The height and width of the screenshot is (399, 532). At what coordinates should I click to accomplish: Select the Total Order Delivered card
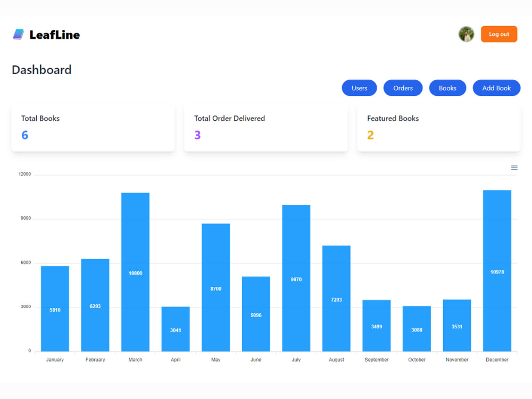[x=265, y=128]
